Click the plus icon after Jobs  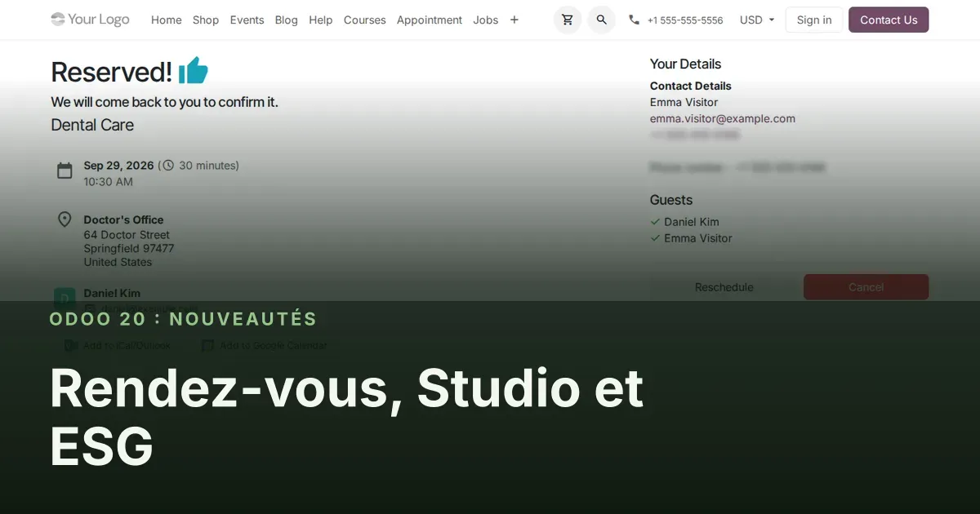(x=514, y=20)
